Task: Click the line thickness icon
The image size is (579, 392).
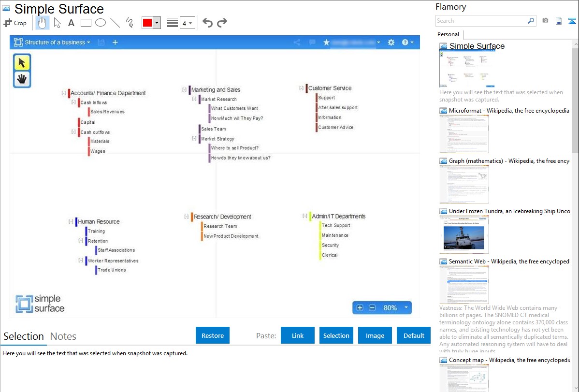Action: [x=173, y=23]
